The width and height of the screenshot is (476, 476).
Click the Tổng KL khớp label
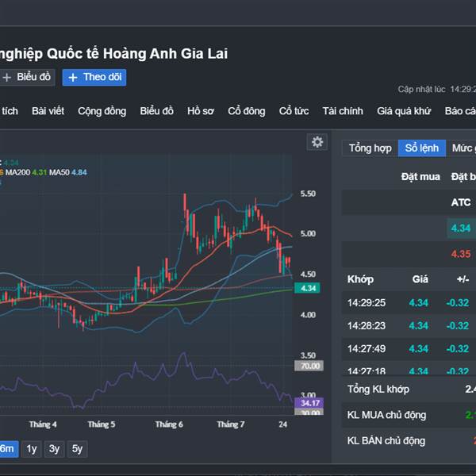[378, 390]
